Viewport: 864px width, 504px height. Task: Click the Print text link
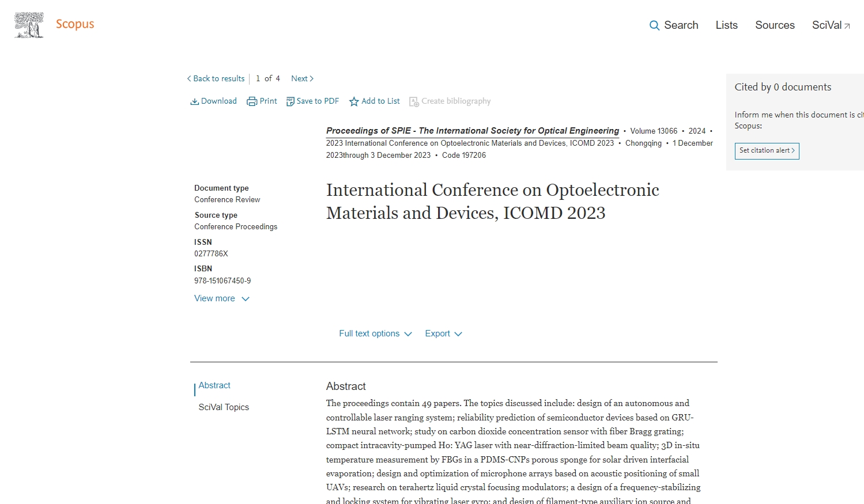[x=268, y=101]
